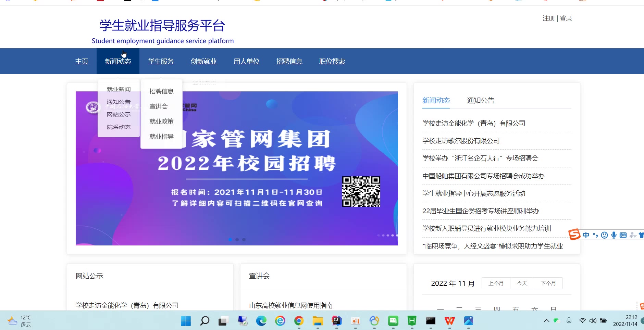This screenshot has width=644, height=330.
Task: Select 院系动态 in dropdown
Action: [119, 127]
